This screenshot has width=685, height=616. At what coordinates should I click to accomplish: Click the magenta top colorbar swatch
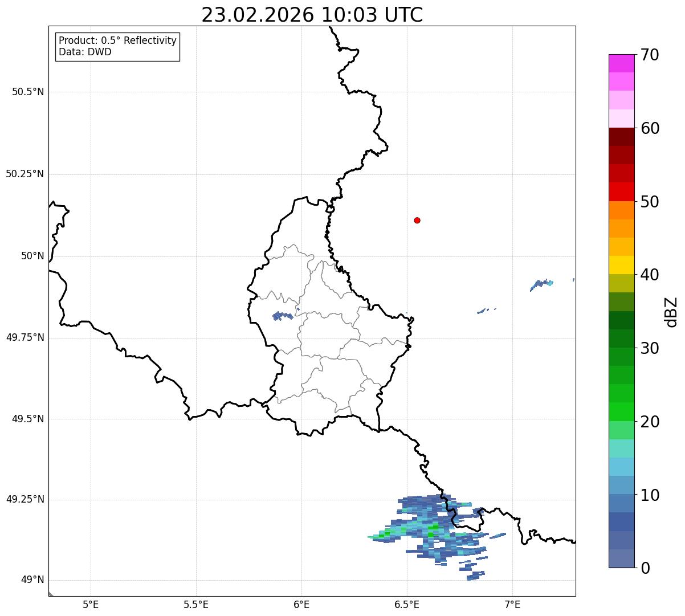click(x=621, y=63)
